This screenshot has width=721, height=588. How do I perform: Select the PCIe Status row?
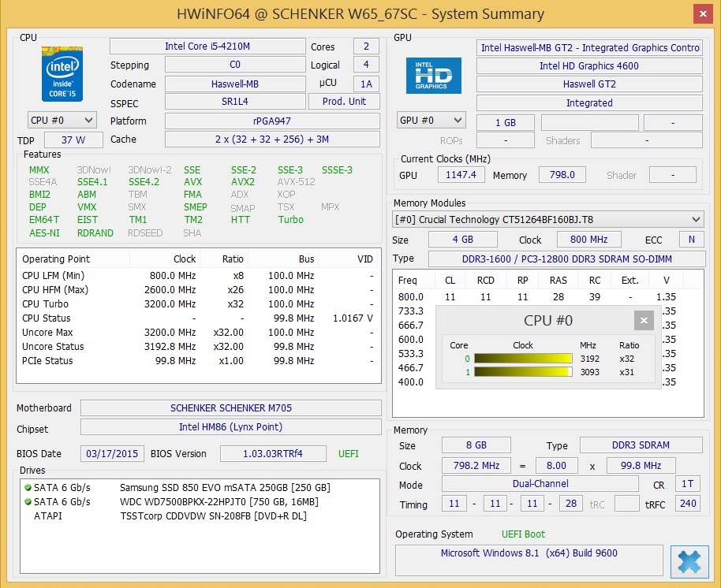tap(198, 361)
